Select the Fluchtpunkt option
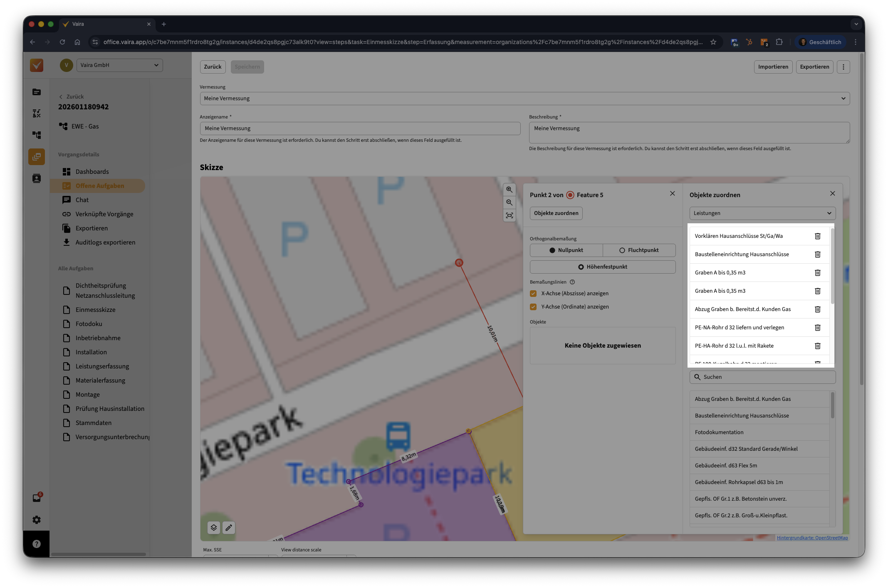Viewport: 888px width, 588px height. click(x=639, y=250)
